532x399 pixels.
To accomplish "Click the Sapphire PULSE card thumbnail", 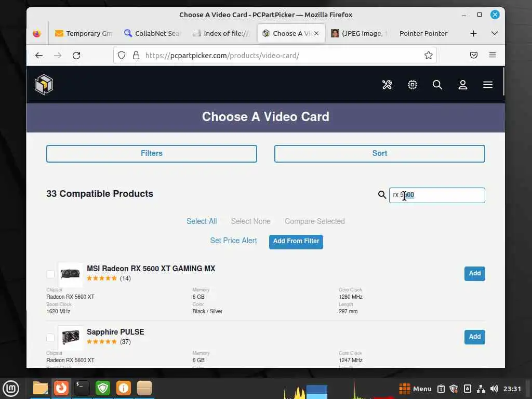I will pos(70,338).
